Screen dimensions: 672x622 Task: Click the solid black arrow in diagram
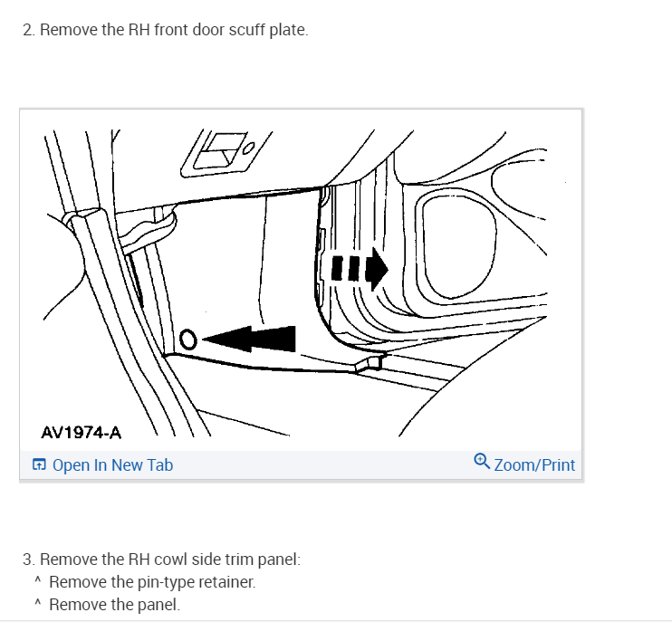point(248,339)
